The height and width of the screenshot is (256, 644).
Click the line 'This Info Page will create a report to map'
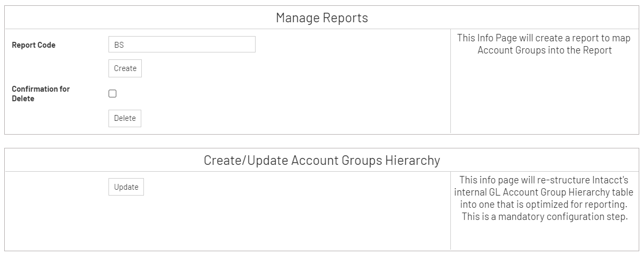coord(545,38)
